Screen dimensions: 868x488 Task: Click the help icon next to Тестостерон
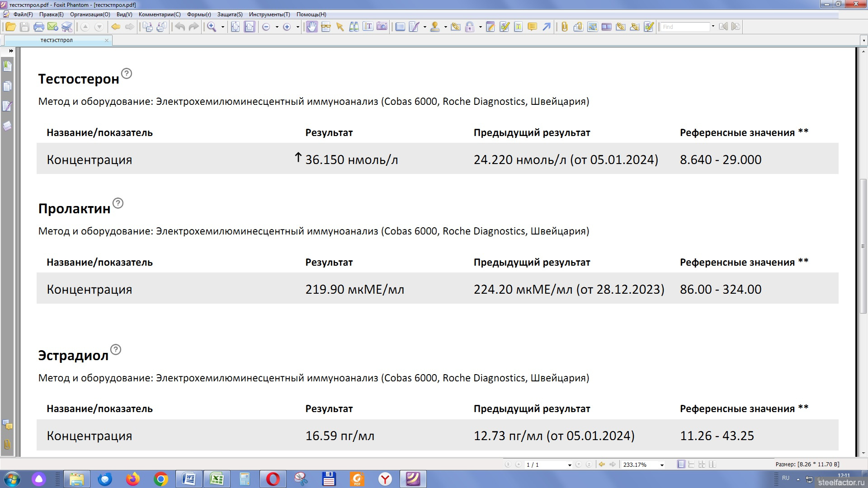127,73
